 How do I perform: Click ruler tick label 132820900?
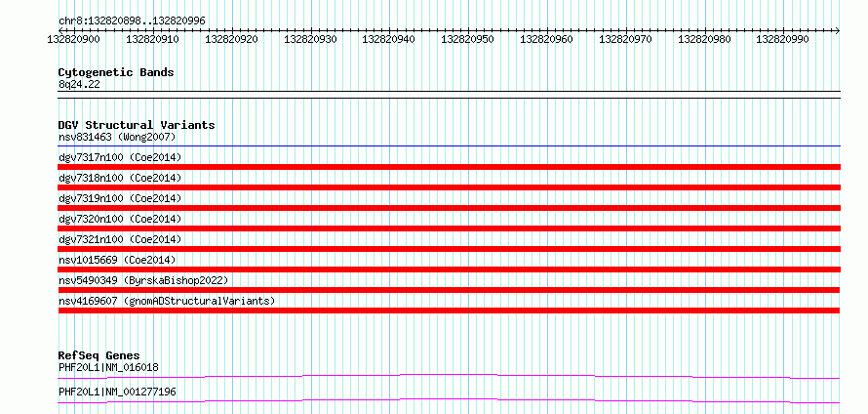click(73, 39)
